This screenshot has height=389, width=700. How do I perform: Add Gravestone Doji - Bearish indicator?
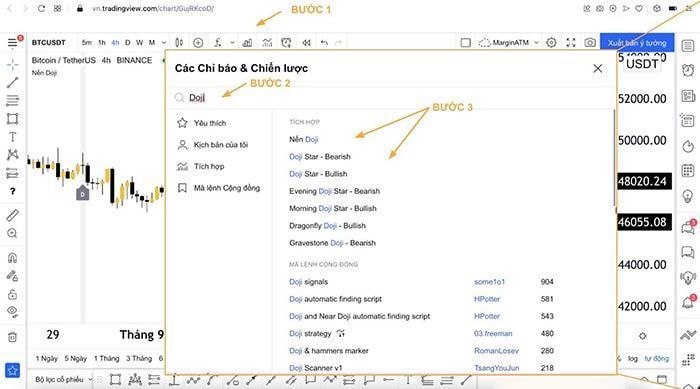click(x=332, y=243)
